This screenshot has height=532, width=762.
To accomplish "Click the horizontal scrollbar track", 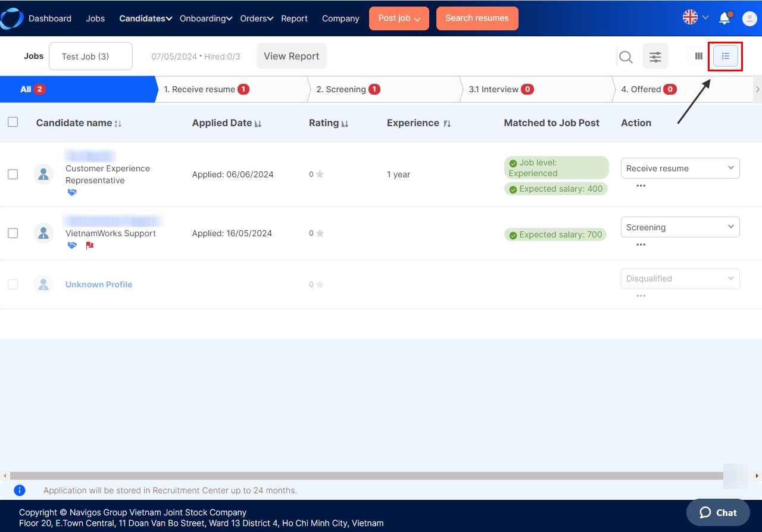I will (366, 476).
